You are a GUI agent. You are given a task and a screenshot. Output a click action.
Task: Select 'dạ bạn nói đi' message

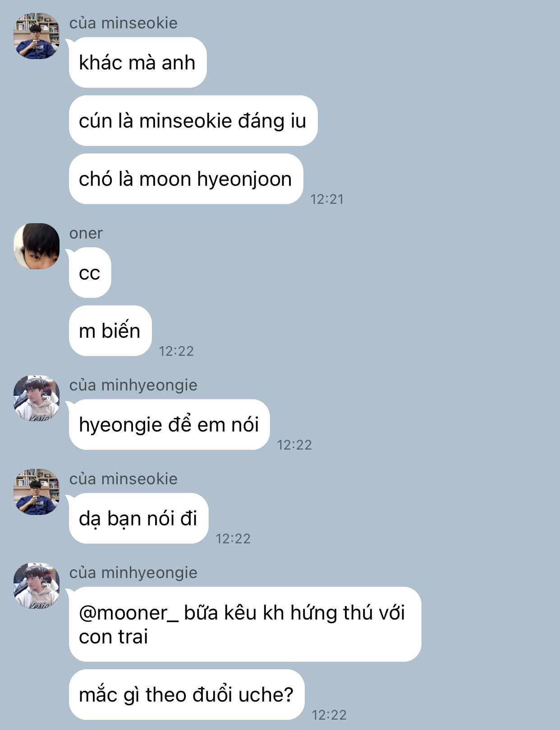coord(138,519)
